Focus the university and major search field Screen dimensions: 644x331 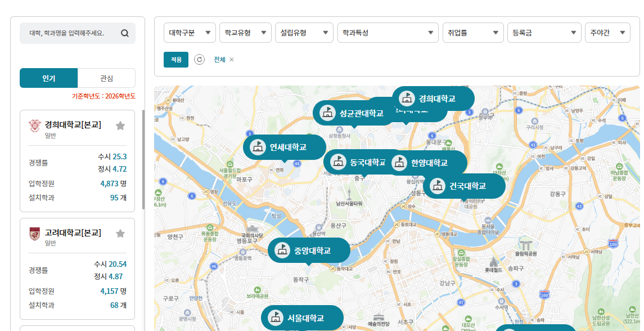point(78,33)
